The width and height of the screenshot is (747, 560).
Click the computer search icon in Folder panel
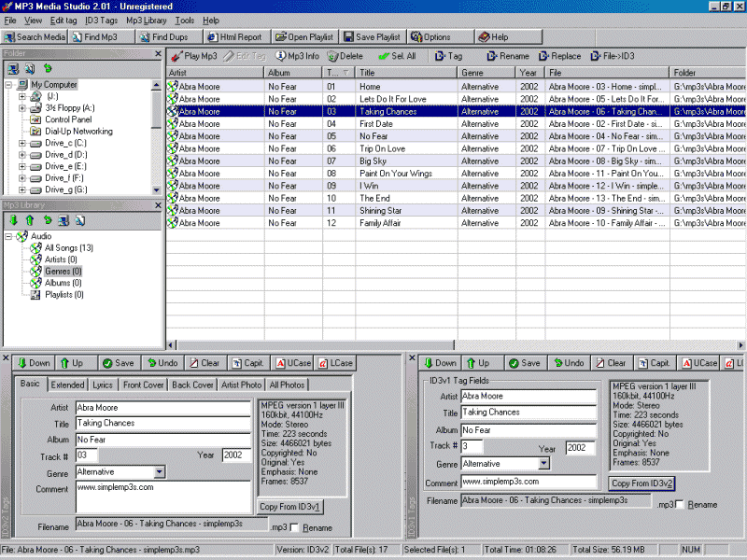coord(13,68)
